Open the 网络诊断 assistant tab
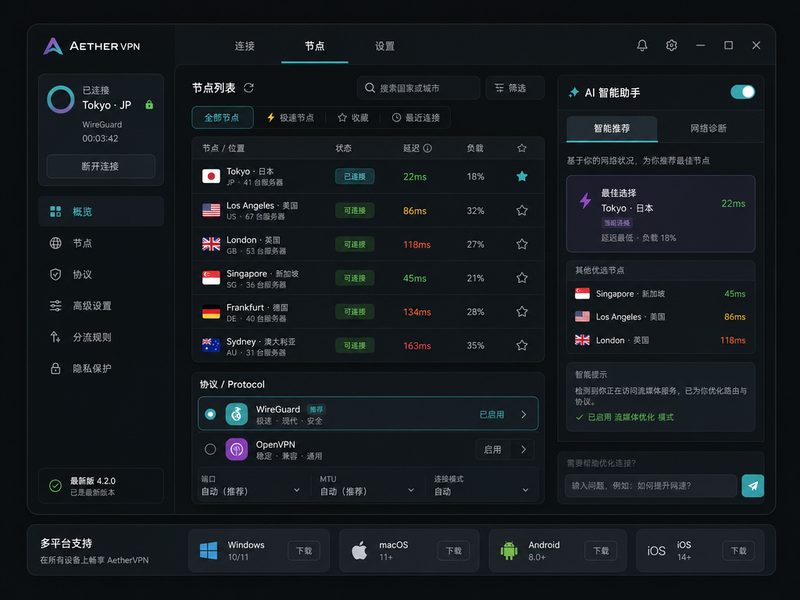Image resolution: width=800 pixels, height=600 pixels. (708, 128)
